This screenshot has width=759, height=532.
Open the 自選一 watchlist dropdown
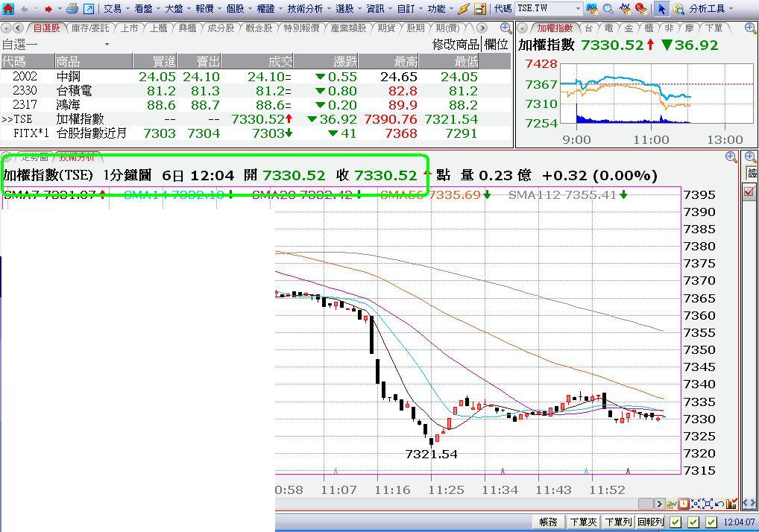(x=107, y=45)
